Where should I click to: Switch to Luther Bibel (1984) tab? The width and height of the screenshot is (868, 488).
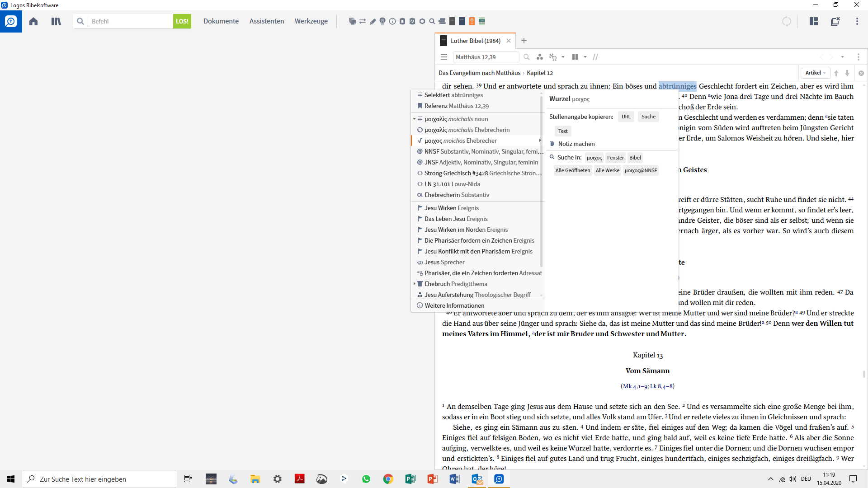[x=475, y=41]
